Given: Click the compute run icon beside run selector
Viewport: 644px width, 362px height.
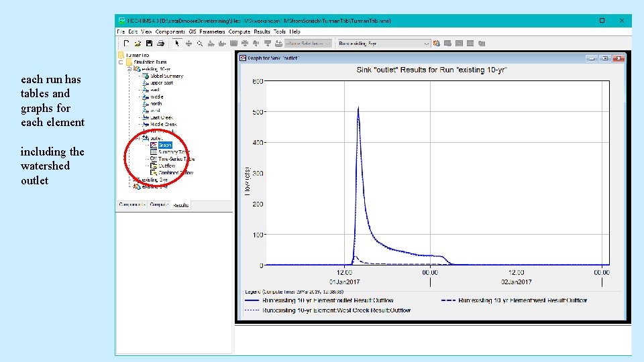Looking at the screenshot, I should (x=437, y=43).
